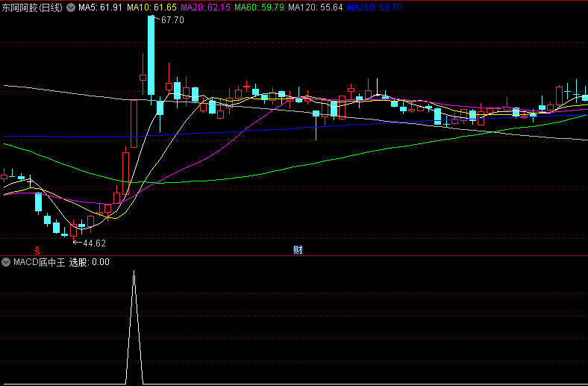Image resolution: width=588 pixels, height=386 pixels.
Task: Click the 67.70 high price label
Action: point(172,20)
